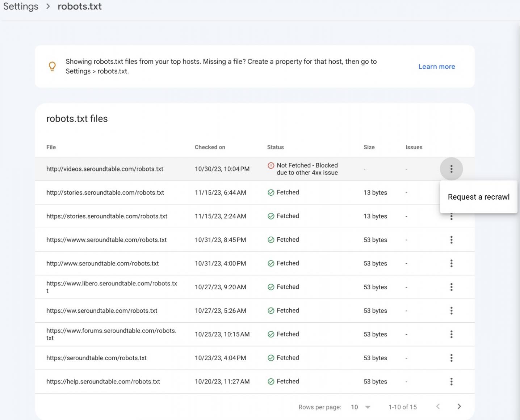Click green check icon in https://wwww row
Viewport: 520px width, 420px height.
point(271,240)
